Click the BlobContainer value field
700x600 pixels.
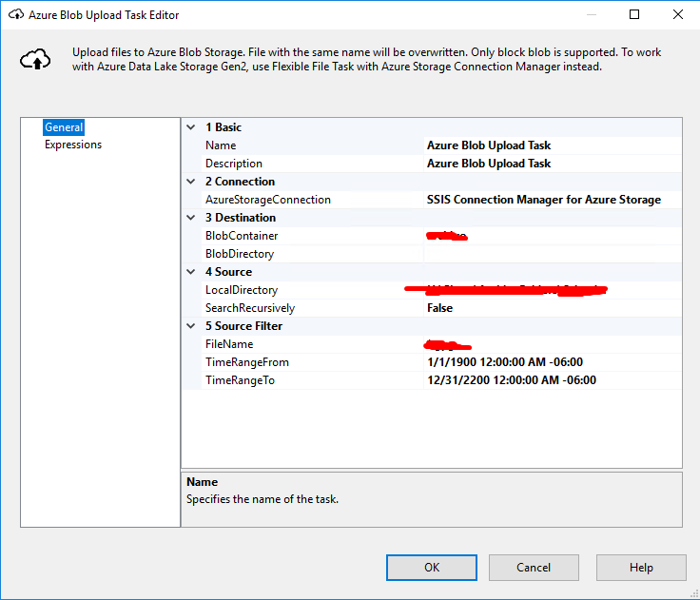(553, 236)
